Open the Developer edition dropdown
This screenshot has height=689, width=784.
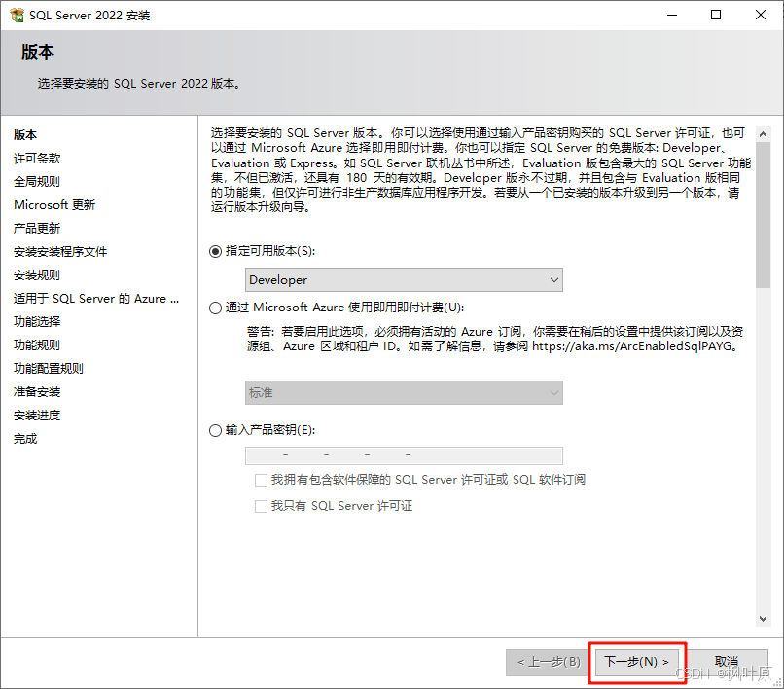click(404, 279)
